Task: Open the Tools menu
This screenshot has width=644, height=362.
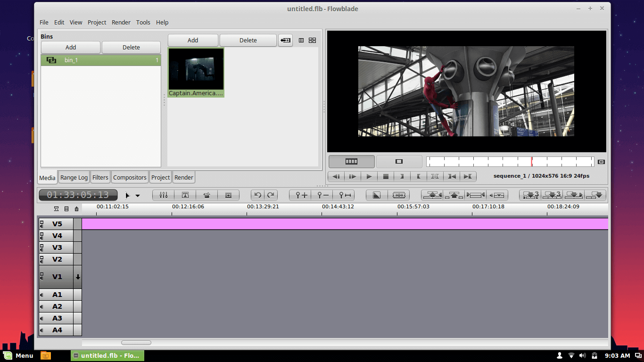Action: click(x=143, y=22)
